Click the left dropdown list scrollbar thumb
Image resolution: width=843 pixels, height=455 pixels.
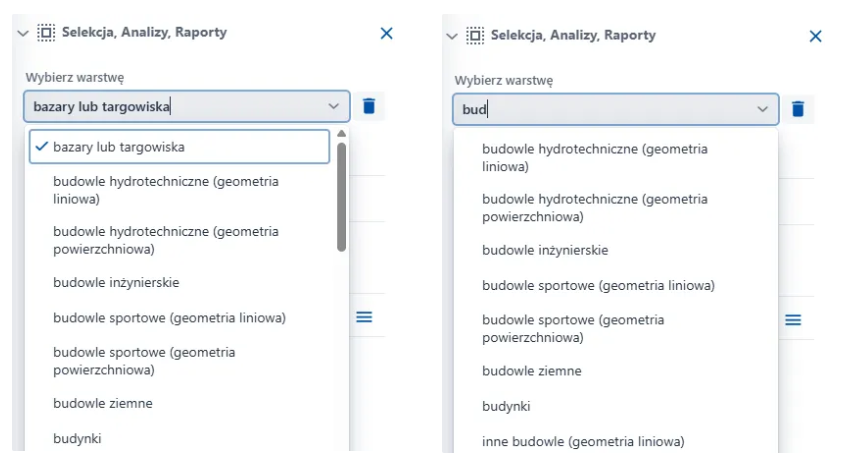pos(342,195)
